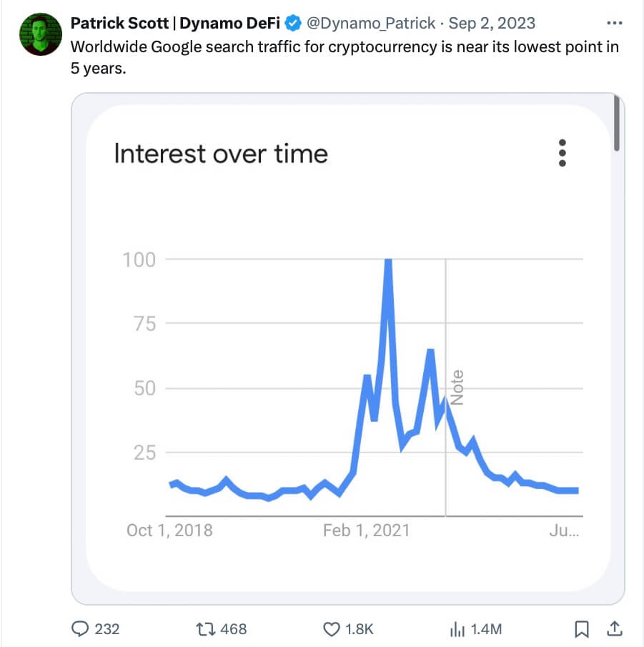Bookmark the tweet

coord(582,629)
